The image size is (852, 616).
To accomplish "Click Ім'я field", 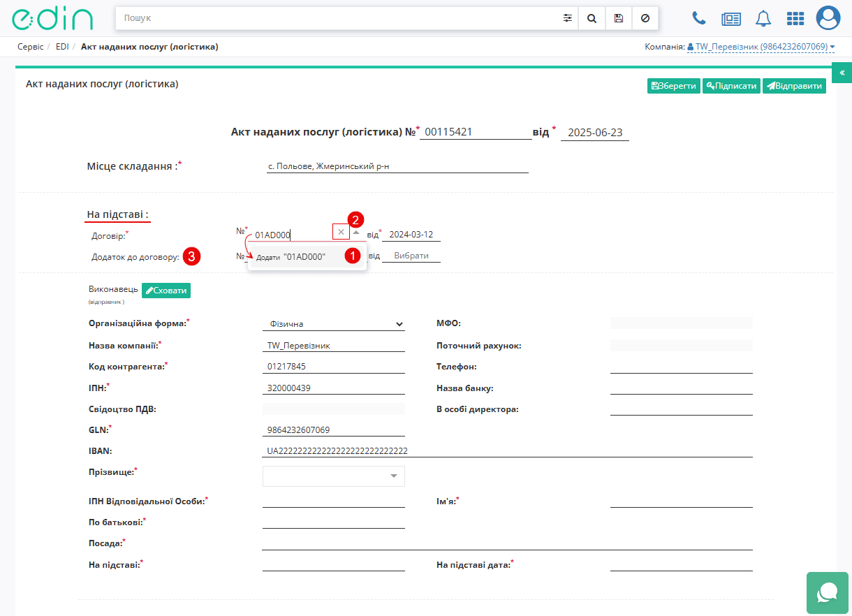I will tap(682, 501).
